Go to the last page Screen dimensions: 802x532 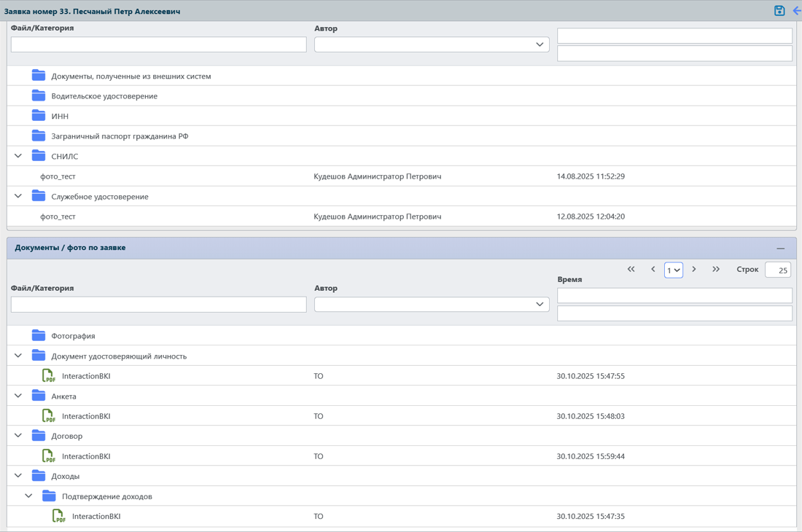coord(716,270)
